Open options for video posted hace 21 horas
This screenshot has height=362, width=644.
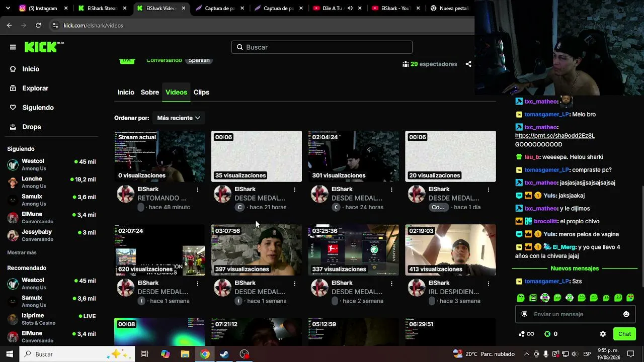(294, 190)
